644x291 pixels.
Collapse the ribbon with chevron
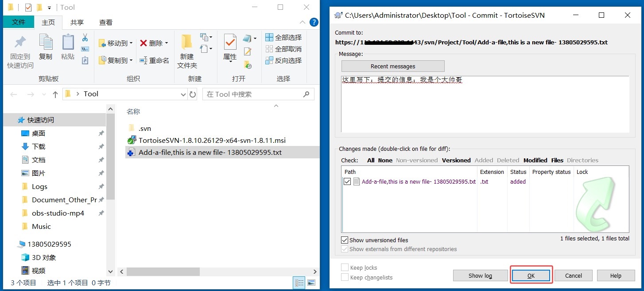[x=303, y=22]
